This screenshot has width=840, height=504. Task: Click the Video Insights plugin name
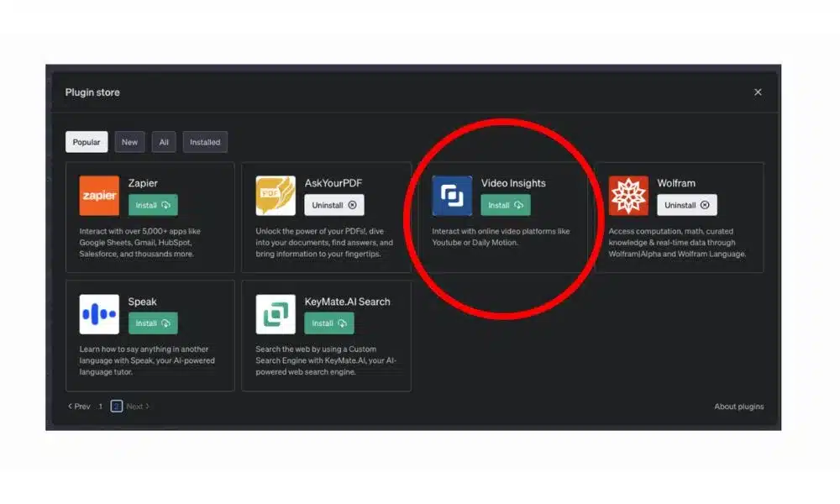(x=513, y=183)
